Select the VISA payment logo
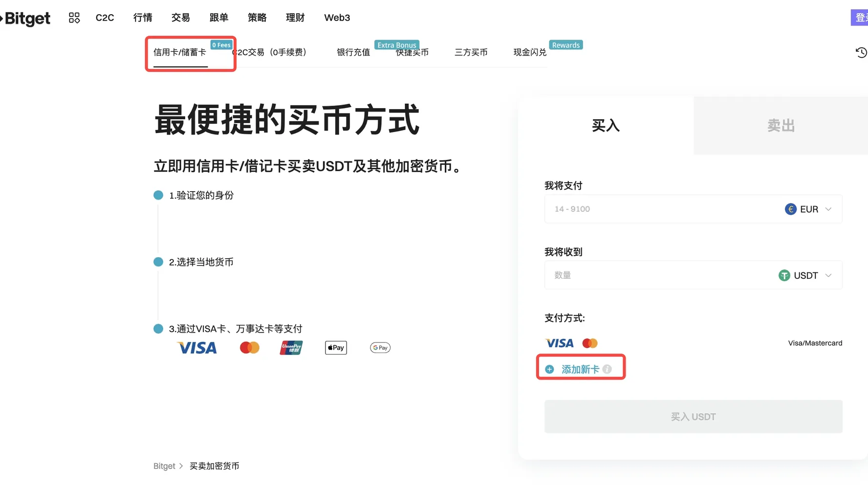The image size is (868, 489). pyautogui.click(x=196, y=347)
